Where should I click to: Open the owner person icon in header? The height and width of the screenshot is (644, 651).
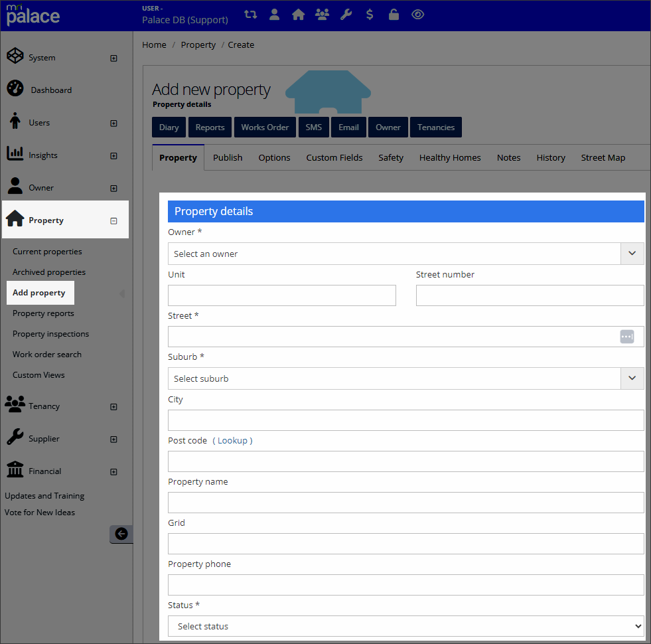click(x=274, y=15)
